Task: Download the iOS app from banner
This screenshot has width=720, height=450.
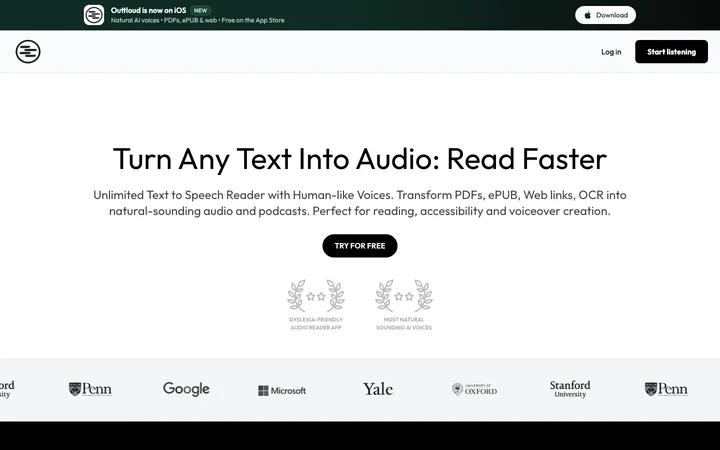Action: click(x=605, y=15)
